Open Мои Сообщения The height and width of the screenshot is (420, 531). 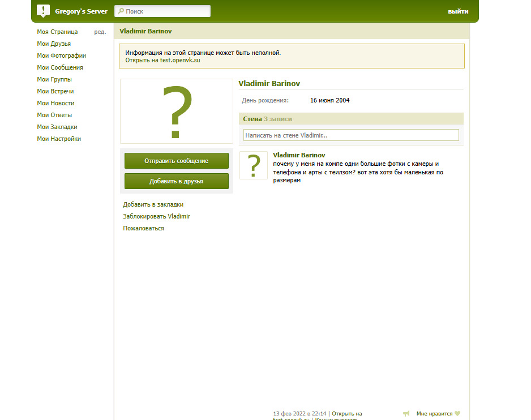coord(60,67)
